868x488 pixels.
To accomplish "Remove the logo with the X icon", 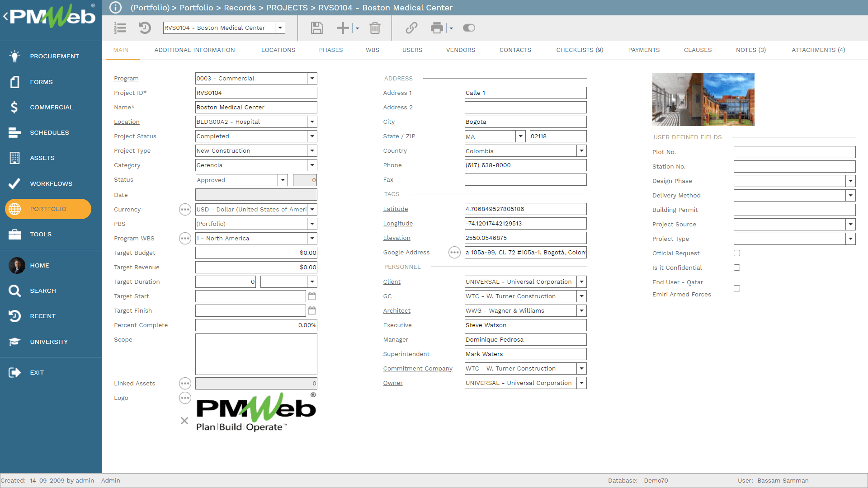I will [184, 421].
